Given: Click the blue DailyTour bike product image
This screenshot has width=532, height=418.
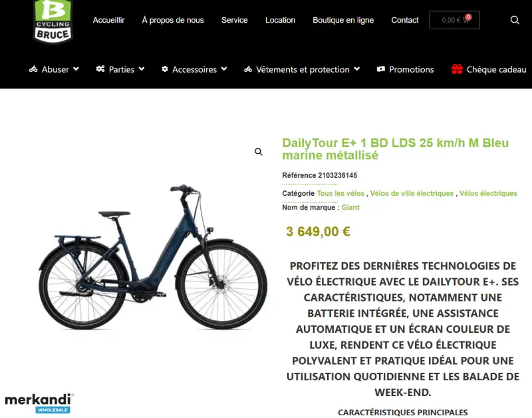Looking at the screenshot, I should (152, 257).
